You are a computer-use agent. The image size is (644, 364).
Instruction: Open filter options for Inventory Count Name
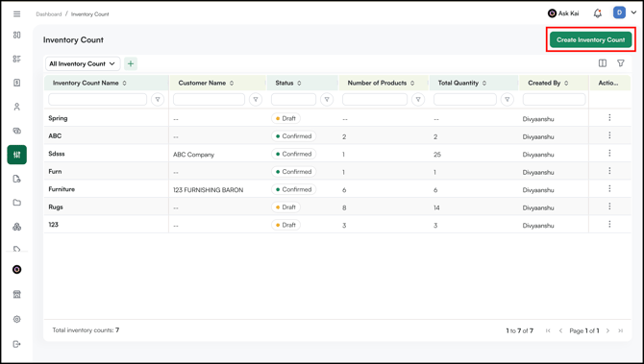158,99
